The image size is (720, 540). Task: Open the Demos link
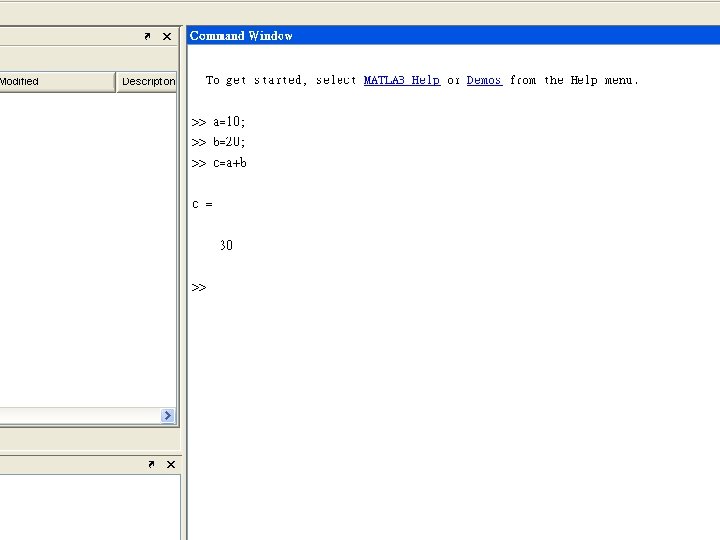484,80
